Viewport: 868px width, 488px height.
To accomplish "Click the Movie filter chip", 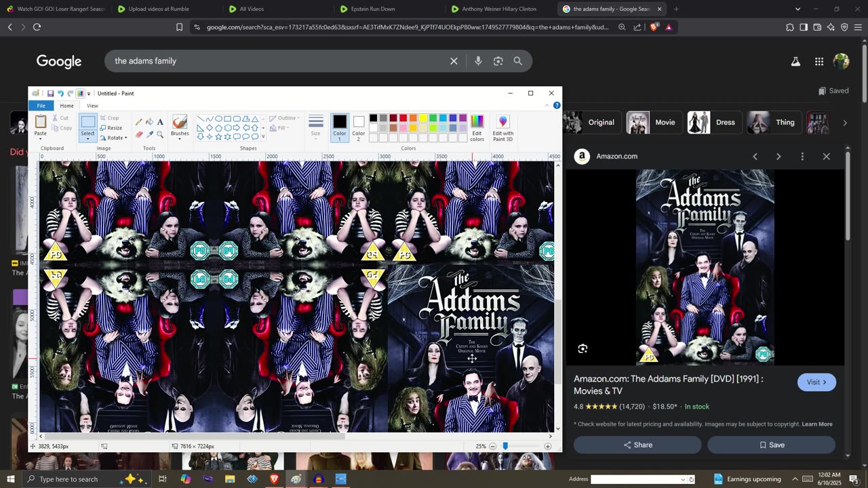I will (654, 123).
